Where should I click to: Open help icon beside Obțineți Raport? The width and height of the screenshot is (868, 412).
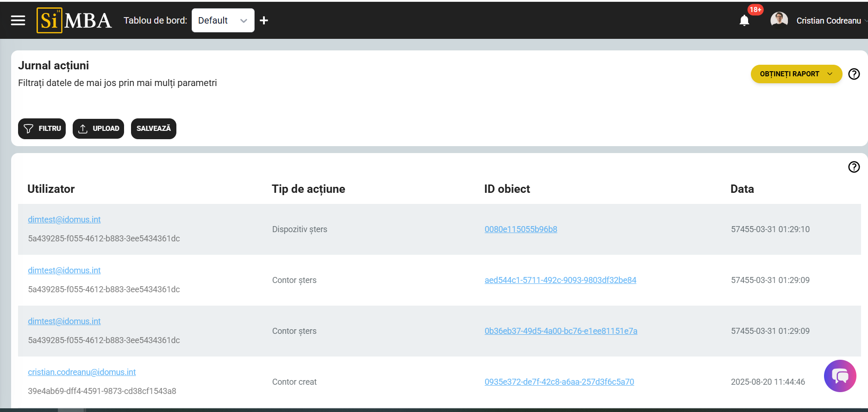pos(854,74)
